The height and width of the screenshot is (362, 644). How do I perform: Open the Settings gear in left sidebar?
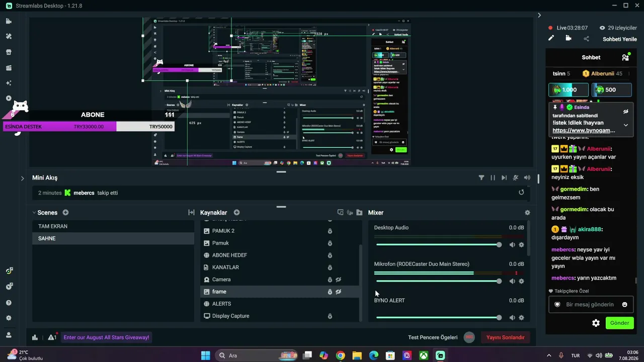pos(9,318)
